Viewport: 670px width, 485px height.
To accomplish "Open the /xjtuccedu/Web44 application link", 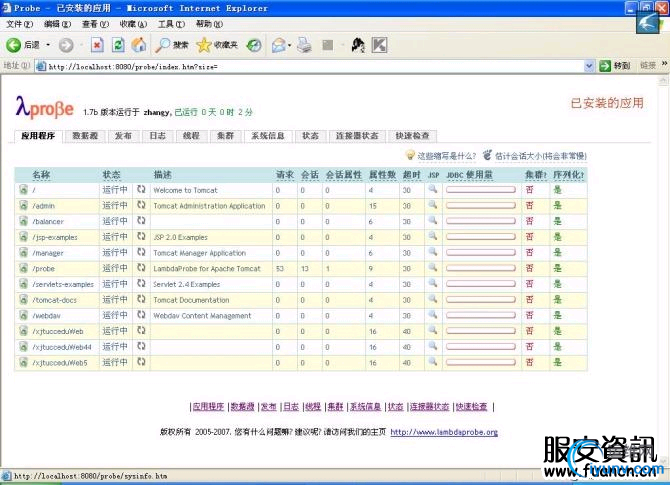I will point(62,347).
